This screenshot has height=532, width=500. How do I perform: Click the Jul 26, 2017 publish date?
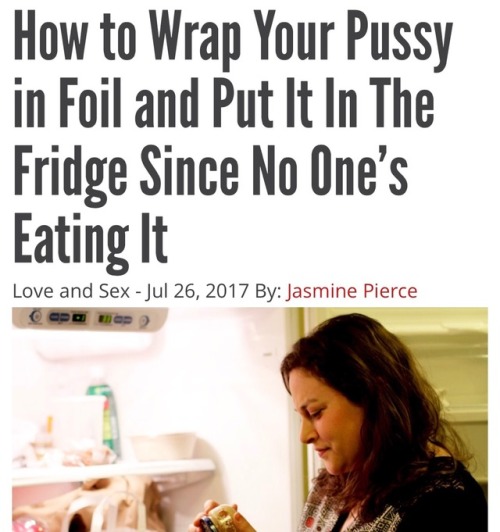pyautogui.click(x=196, y=291)
